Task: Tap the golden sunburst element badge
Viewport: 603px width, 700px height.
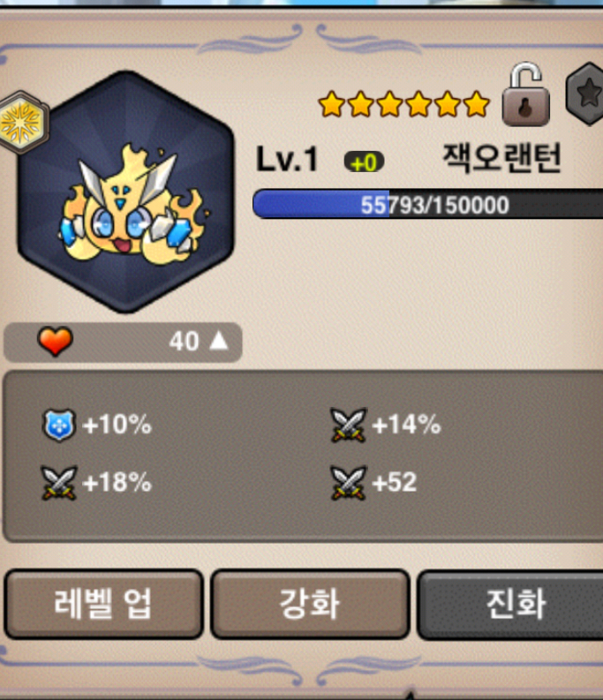Action: click(22, 122)
